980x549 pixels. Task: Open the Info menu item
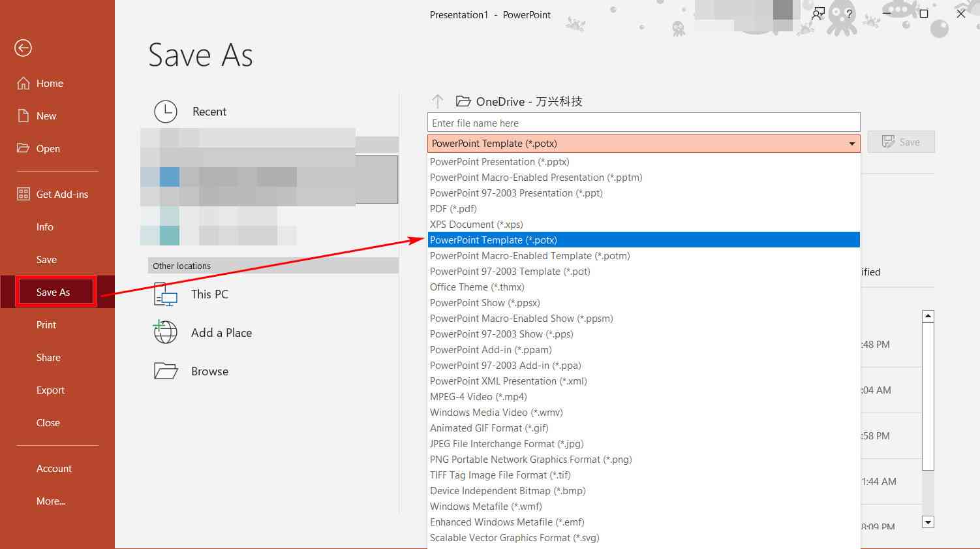(x=45, y=227)
